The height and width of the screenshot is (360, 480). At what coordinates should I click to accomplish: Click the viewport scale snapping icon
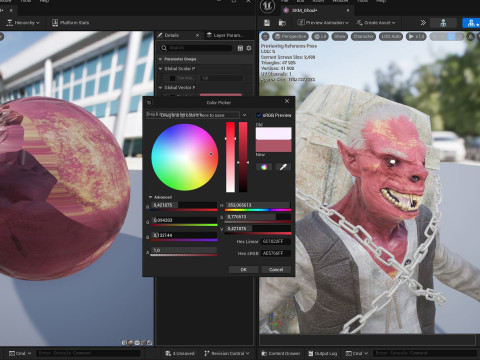point(470,37)
